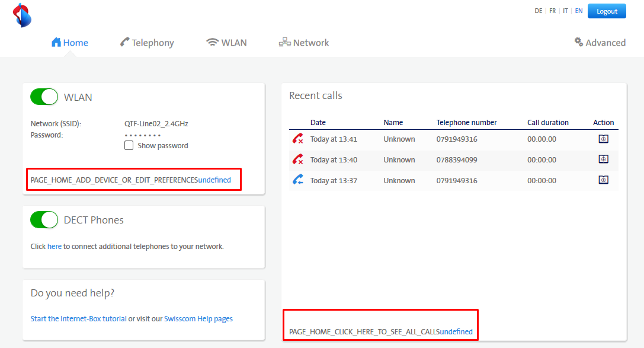Click the action icon for the 13:40 call

tap(603, 159)
